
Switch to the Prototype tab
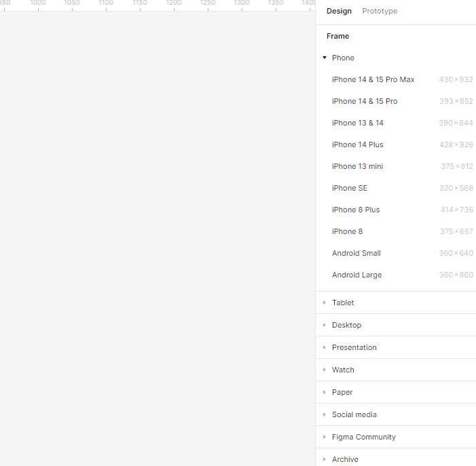coord(380,12)
